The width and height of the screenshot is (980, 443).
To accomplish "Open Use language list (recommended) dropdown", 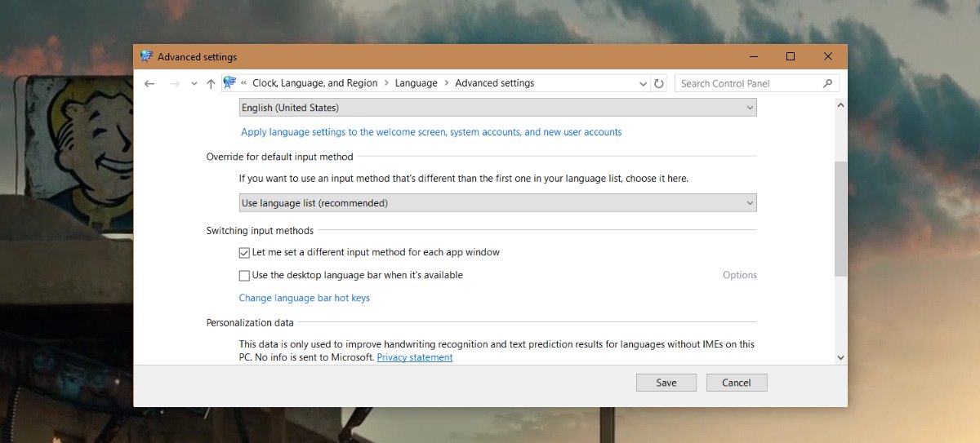I will (x=497, y=203).
